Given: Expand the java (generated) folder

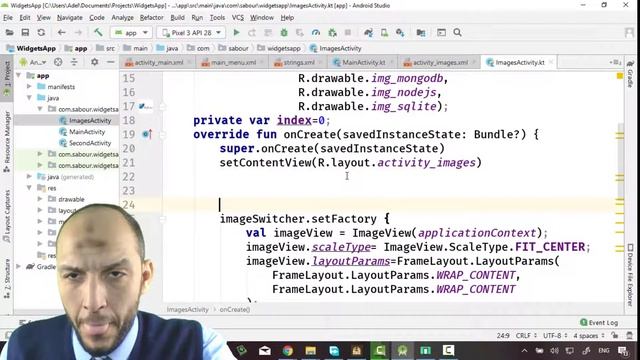Looking at the screenshot, I should point(29,177).
